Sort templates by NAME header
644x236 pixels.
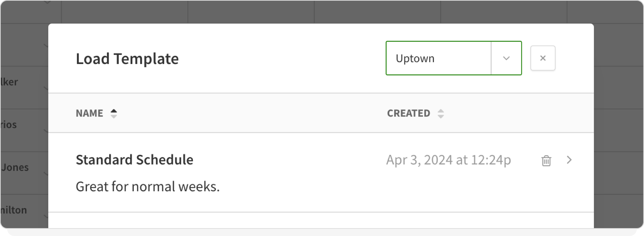click(89, 113)
